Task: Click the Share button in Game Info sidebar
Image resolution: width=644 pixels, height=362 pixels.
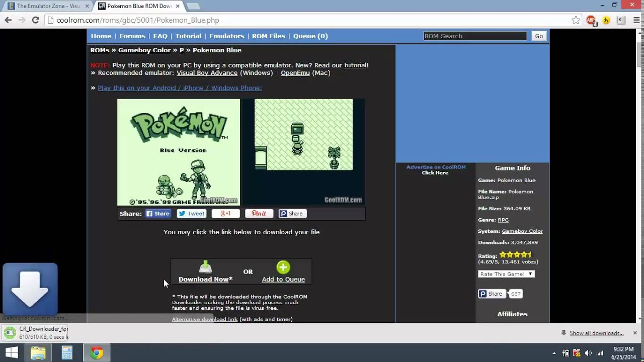Action: point(492,294)
